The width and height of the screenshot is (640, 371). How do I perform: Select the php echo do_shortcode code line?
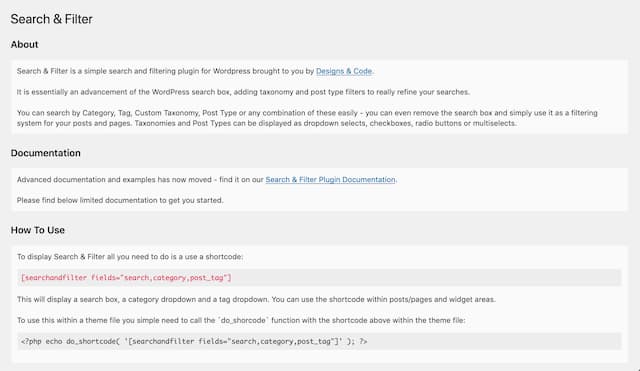tap(194, 342)
